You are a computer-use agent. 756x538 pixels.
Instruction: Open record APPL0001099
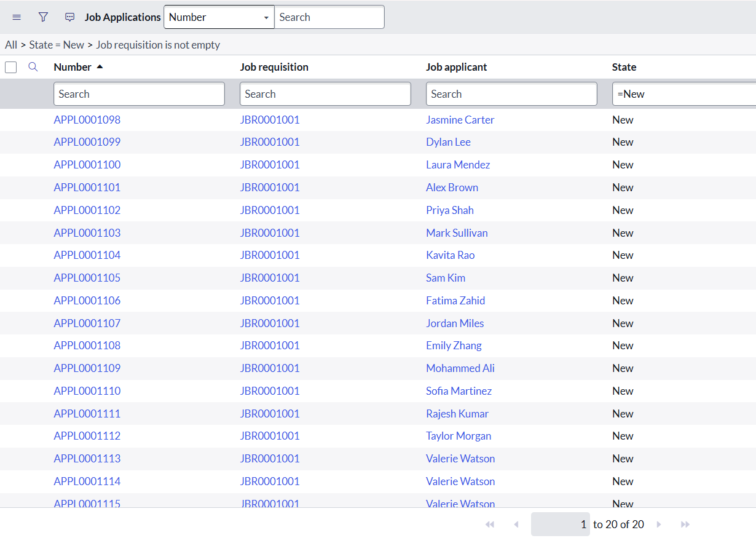pos(87,142)
